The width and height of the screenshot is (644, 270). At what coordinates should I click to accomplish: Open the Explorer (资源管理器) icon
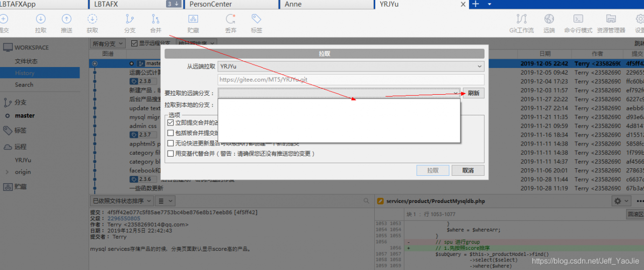point(611,19)
